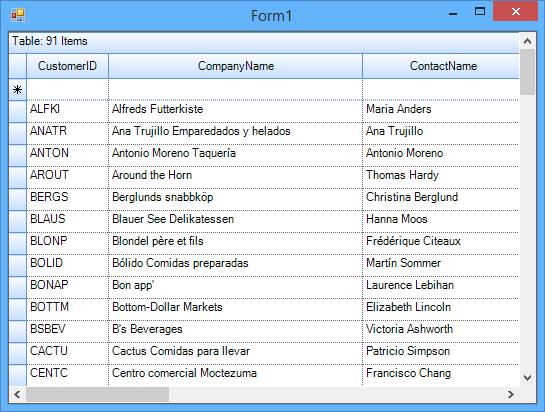The image size is (545, 412).
Task: Click the vertical scrollbar thumb
Action: pos(527,72)
